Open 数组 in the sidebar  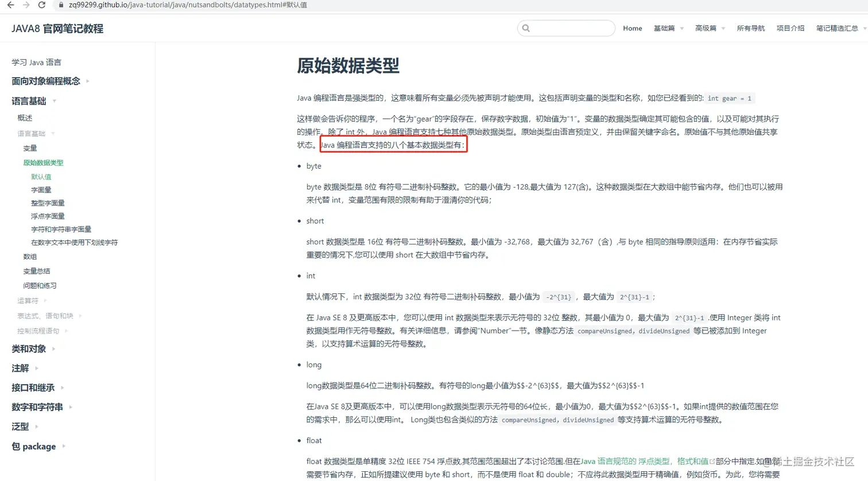[30, 257]
